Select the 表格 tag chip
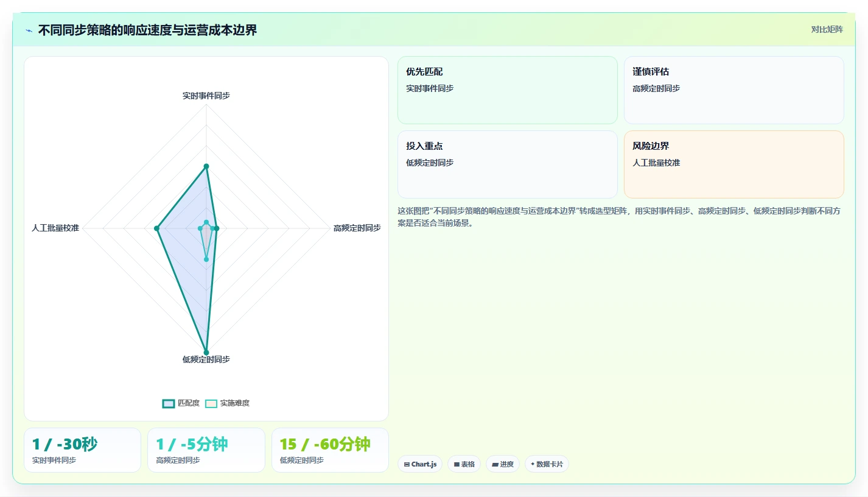 tap(464, 464)
